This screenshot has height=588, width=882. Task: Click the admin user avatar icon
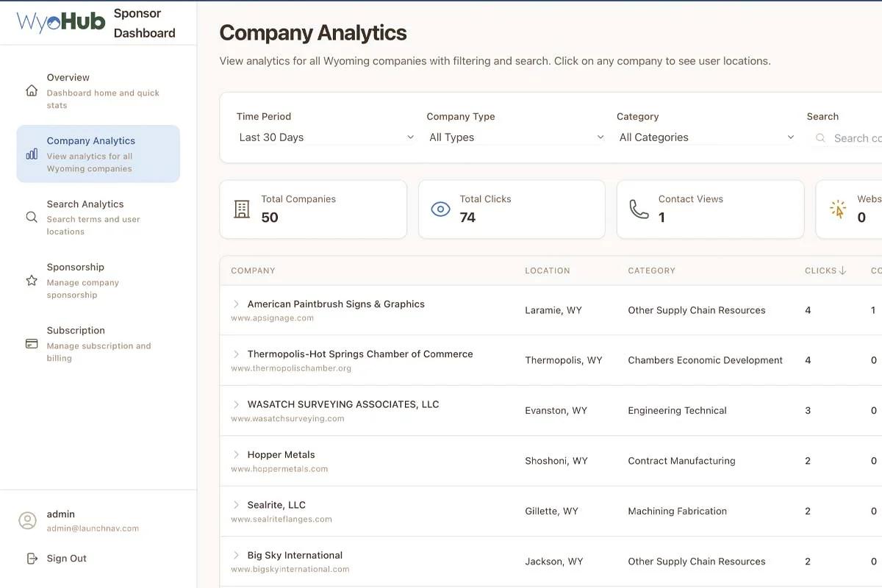point(27,520)
